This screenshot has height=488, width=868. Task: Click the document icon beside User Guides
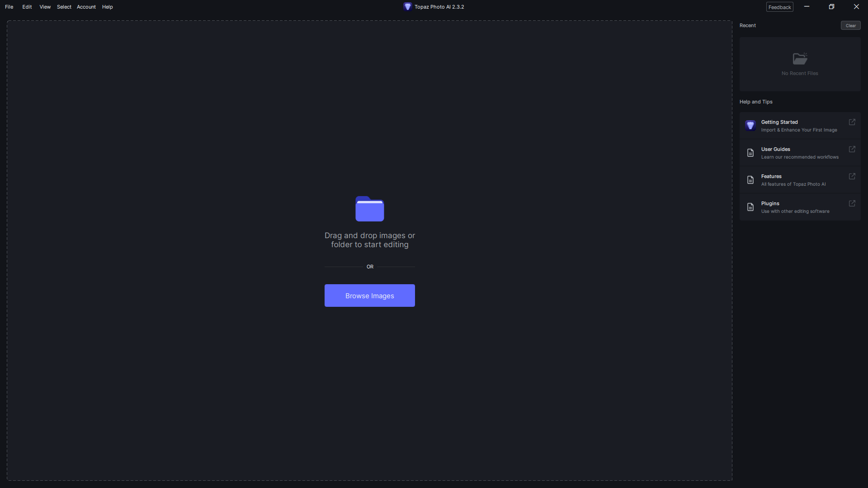point(750,153)
